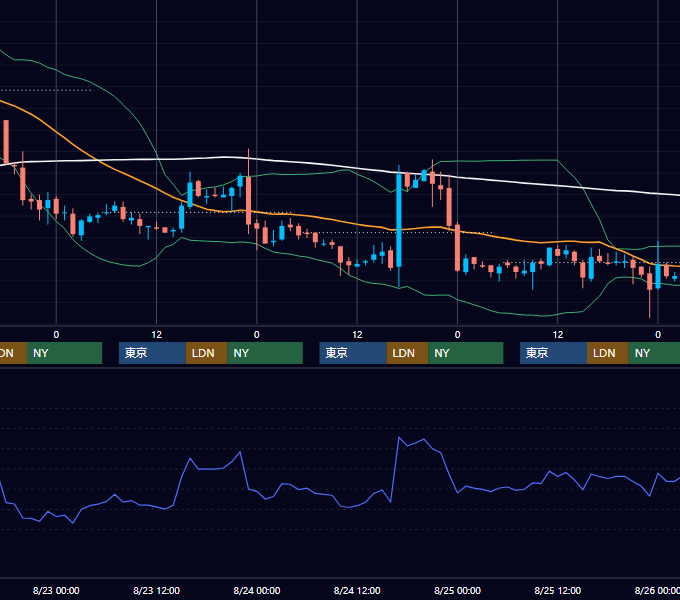The height and width of the screenshot is (600, 680).
Task: Click the 8/24 00:00 date label
Action: [257, 590]
